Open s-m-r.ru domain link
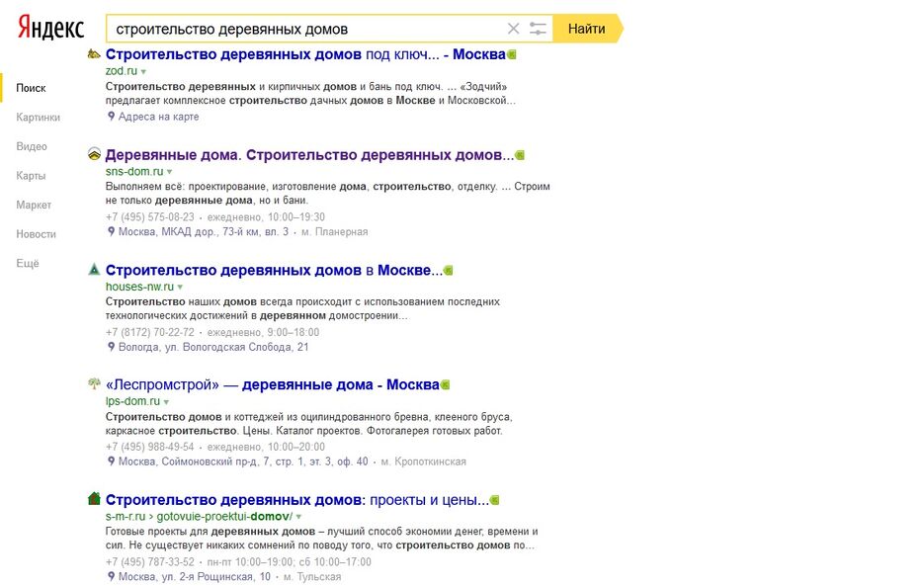The image size is (924, 586). (125, 517)
